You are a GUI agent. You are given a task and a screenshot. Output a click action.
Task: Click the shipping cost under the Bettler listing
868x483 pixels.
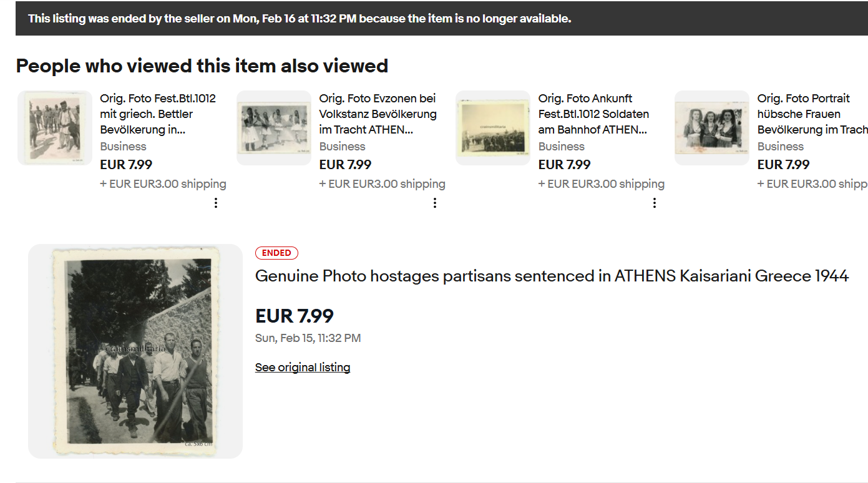pos(163,184)
